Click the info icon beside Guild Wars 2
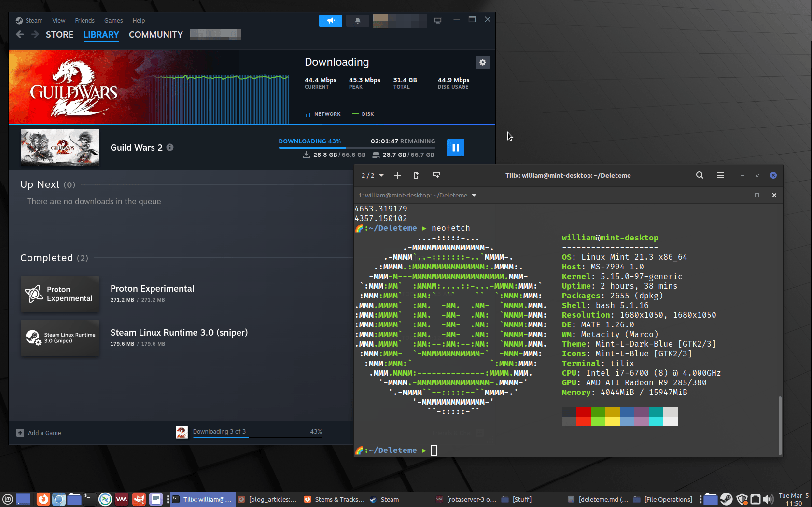The image size is (812, 507). [x=170, y=147]
